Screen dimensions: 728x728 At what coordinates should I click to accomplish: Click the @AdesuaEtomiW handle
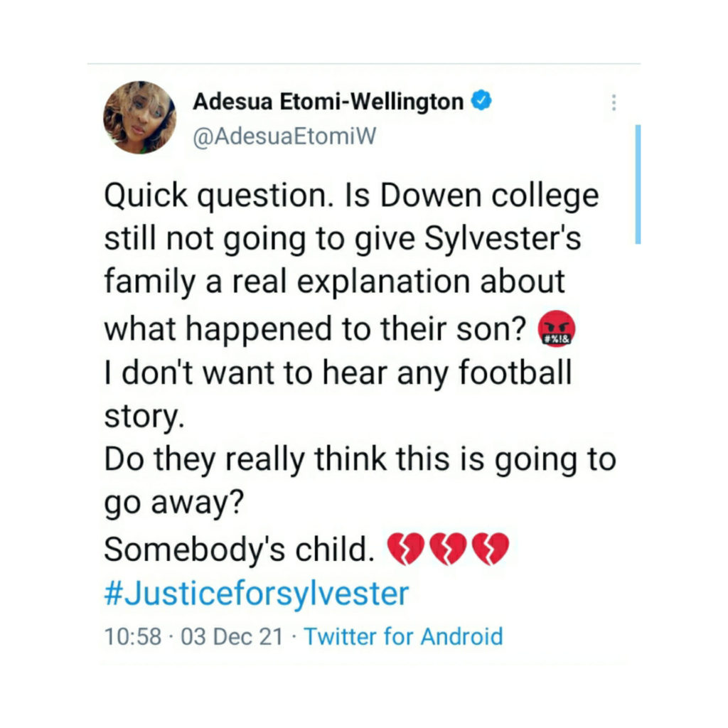(284, 137)
